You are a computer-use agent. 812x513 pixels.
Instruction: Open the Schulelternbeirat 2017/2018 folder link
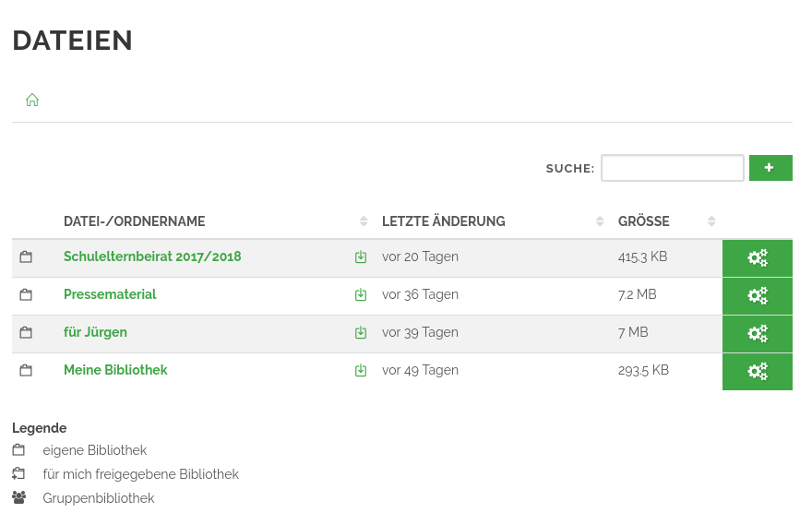(152, 256)
